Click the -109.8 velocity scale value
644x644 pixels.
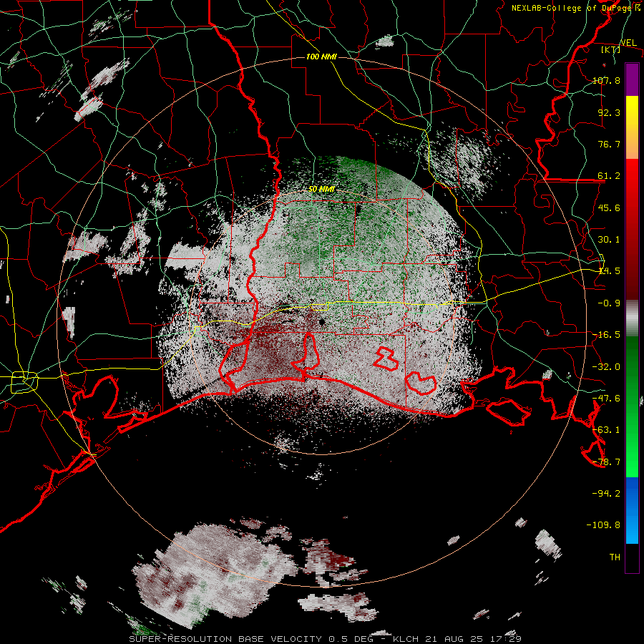coord(603,525)
